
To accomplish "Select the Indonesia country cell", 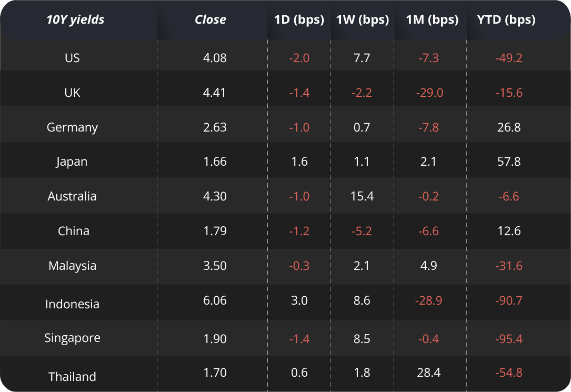I will tap(72, 304).
